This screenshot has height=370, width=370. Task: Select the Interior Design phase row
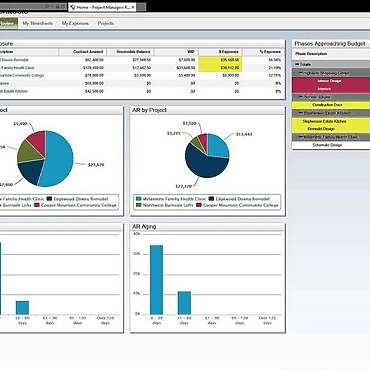tap(331, 81)
